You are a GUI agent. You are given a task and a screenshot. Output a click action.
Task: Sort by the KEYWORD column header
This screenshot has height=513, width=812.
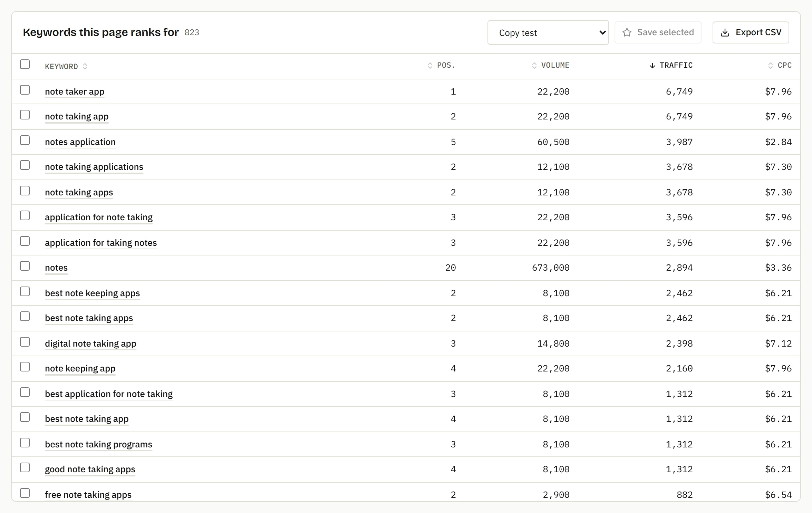[66, 66]
